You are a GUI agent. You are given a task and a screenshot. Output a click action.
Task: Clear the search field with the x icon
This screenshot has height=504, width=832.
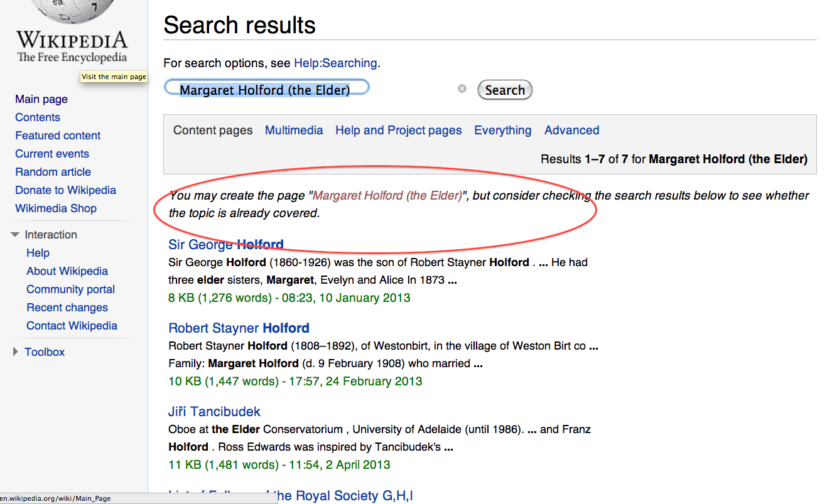pyautogui.click(x=462, y=89)
